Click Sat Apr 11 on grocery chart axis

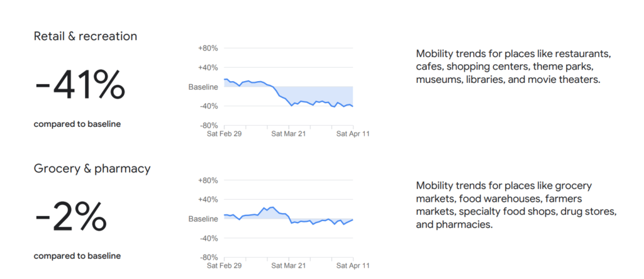pos(353,265)
